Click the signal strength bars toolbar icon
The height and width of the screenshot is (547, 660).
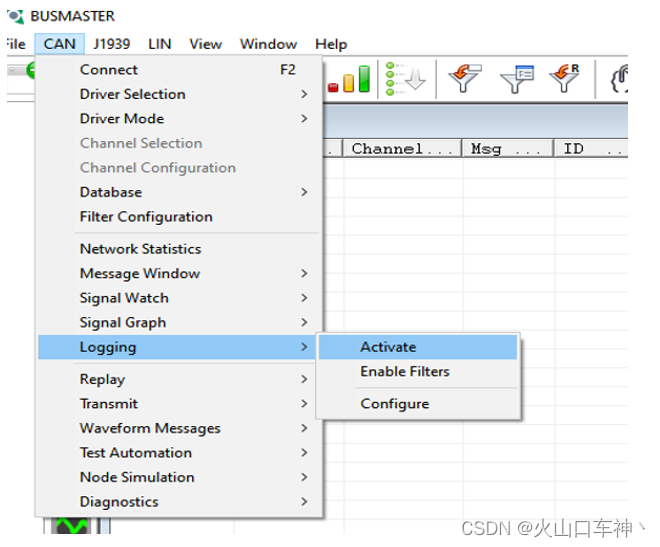coord(349,79)
